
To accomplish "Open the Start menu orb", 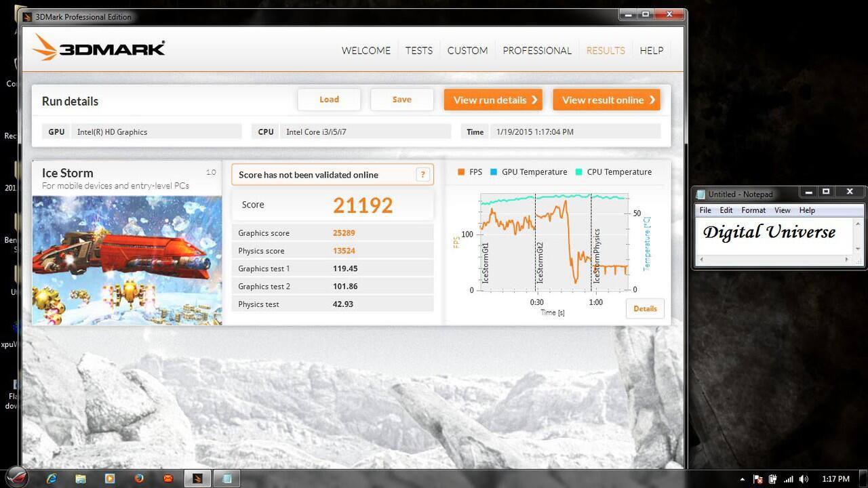I will [x=16, y=477].
